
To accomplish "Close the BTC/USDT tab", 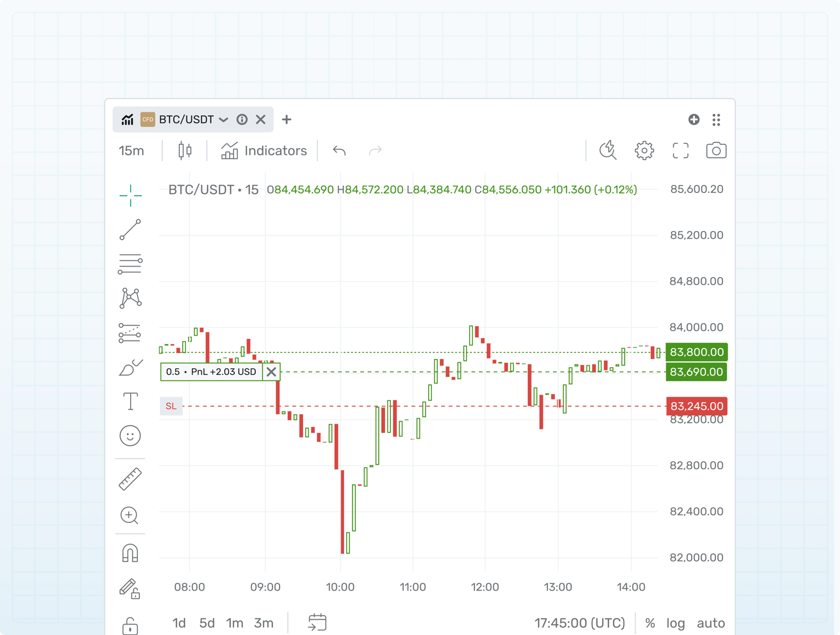I will pyautogui.click(x=261, y=120).
